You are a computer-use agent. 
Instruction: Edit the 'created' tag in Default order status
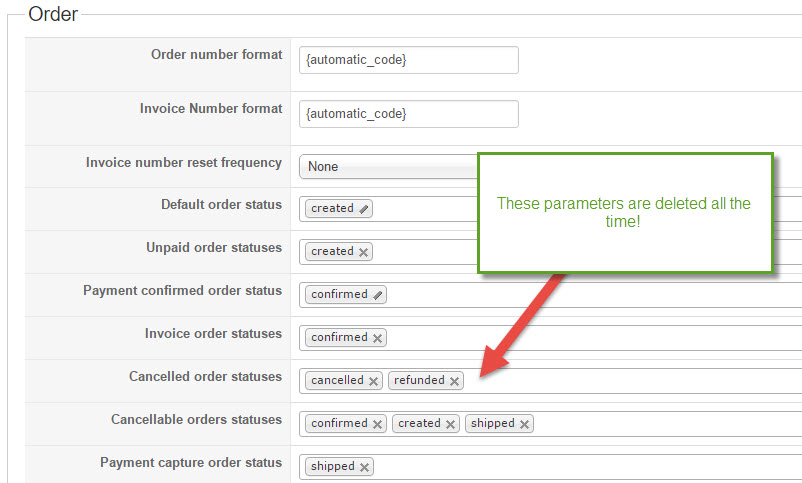[364, 209]
